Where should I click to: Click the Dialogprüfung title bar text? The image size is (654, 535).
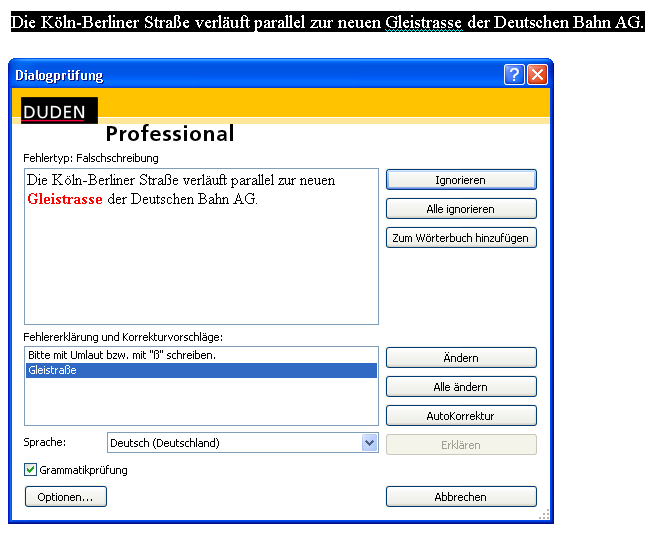(59, 76)
